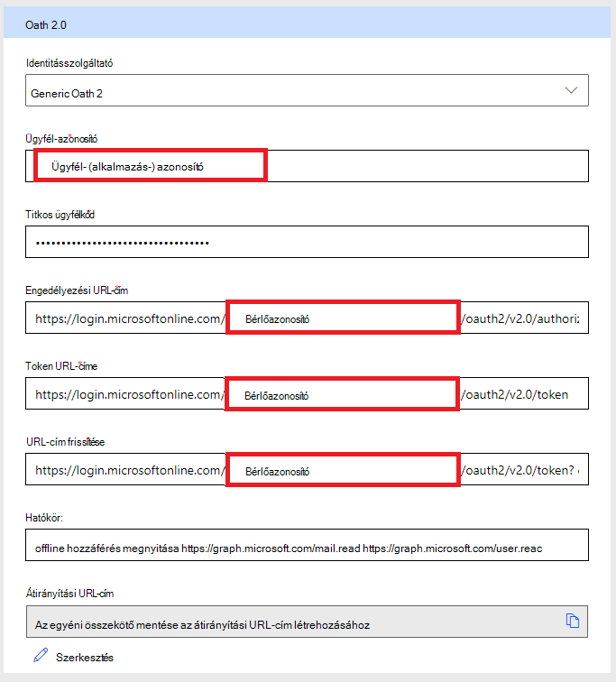The height and width of the screenshot is (682, 616).
Task: Click the Token URL-címe input field
Action: [x=307, y=393]
